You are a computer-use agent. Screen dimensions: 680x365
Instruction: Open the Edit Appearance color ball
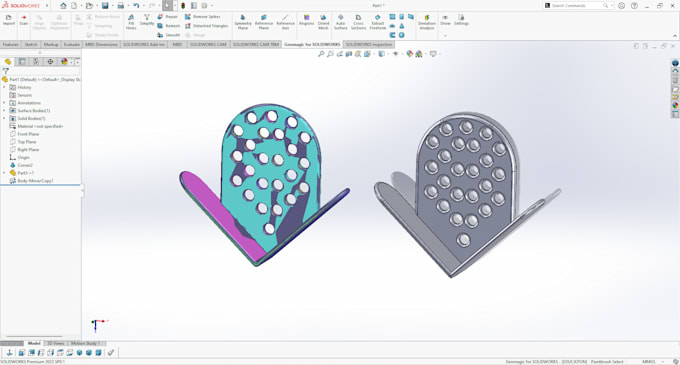tap(409, 54)
